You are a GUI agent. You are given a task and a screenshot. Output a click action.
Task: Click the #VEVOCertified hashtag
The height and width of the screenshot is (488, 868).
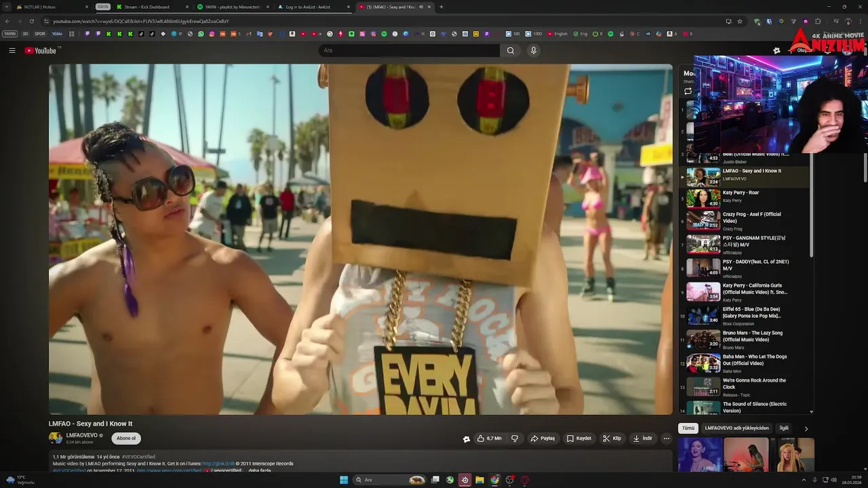tap(138, 457)
